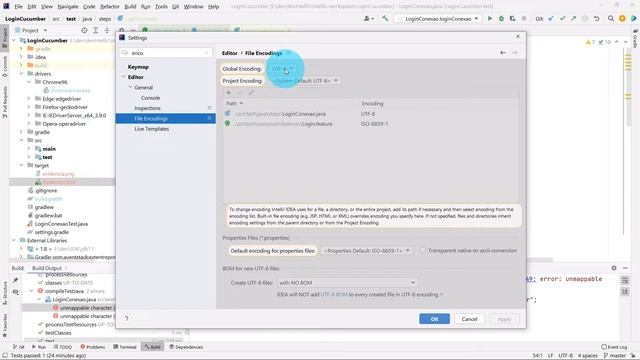Enable Transparent native-to-ascii conversion checkbox
640x360 pixels.
[423, 250]
